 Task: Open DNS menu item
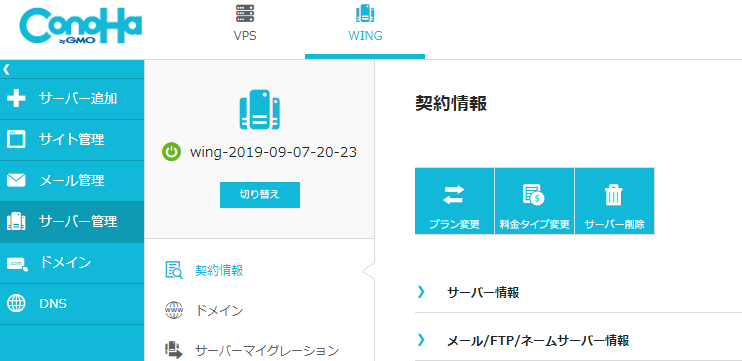tap(72, 304)
